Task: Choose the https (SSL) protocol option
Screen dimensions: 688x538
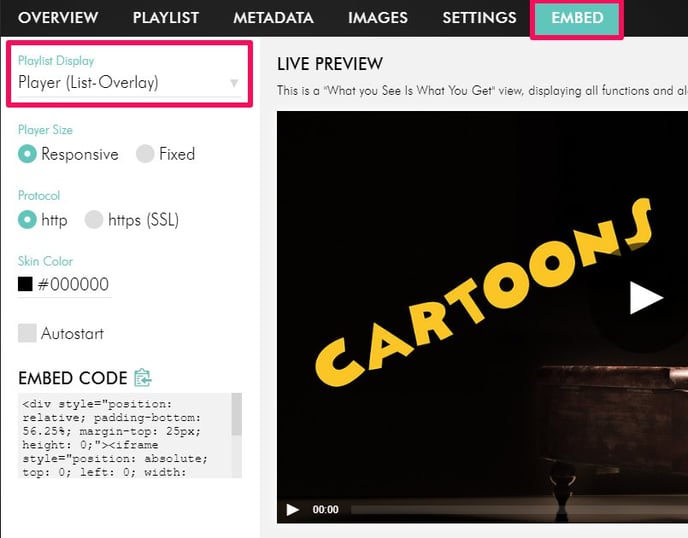Action: tap(94, 219)
